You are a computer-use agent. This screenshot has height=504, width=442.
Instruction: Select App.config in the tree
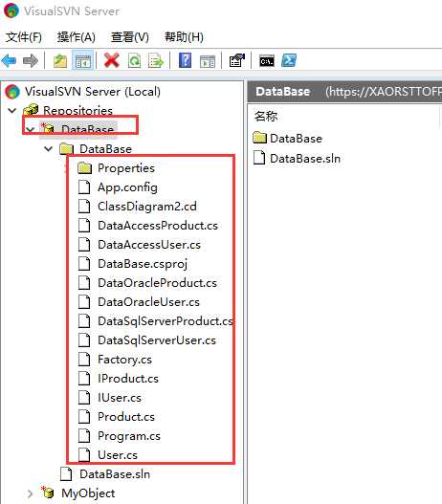tap(127, 187)
